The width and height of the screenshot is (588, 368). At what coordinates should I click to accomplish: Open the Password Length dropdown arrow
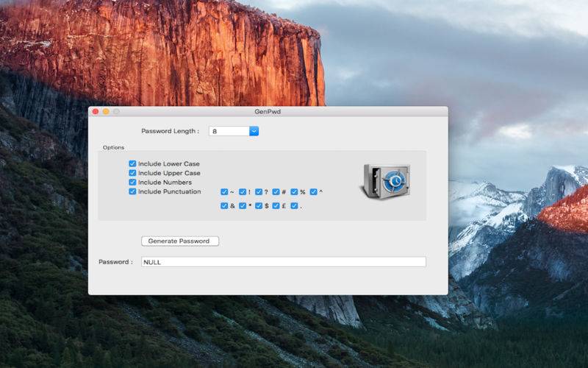pyautogui.click(x=254, y=131)
